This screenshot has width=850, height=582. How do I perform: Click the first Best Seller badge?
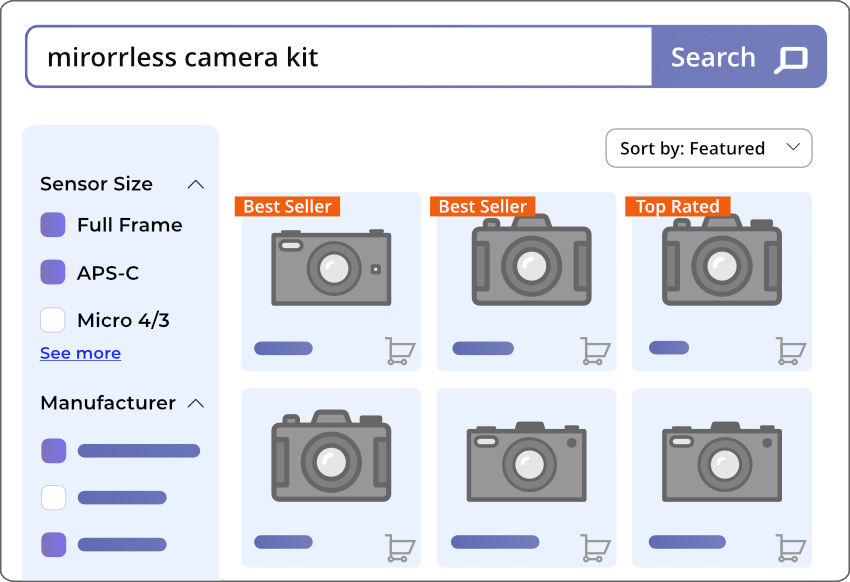(x=287, y=206)
